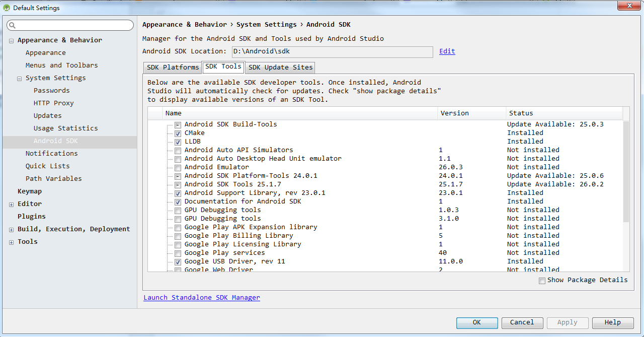The image size is (644, 337).
Task: Check GPU Debugging tools 1.0.3 checkbox
Action: (178, 211)
